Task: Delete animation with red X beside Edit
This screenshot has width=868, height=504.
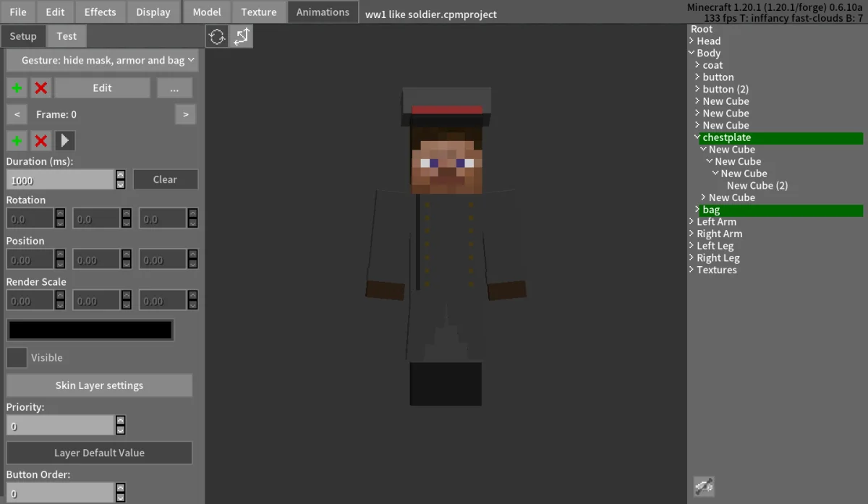Action: pyautogui.click(x=41, y=88)
